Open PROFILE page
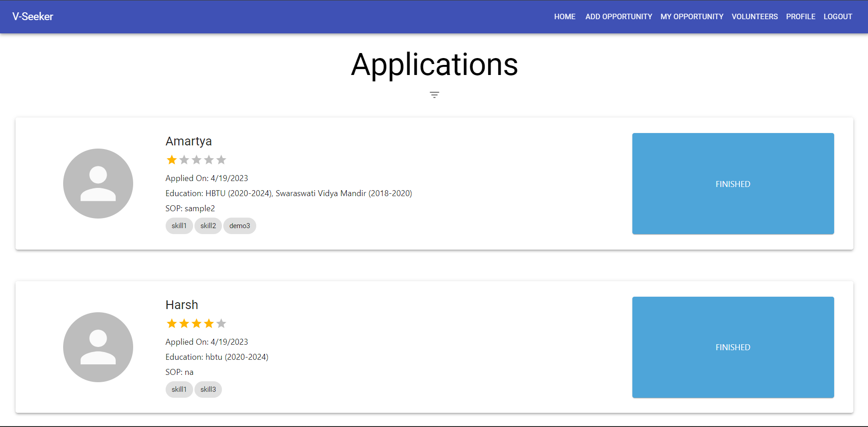 click(x=801, y=16)
